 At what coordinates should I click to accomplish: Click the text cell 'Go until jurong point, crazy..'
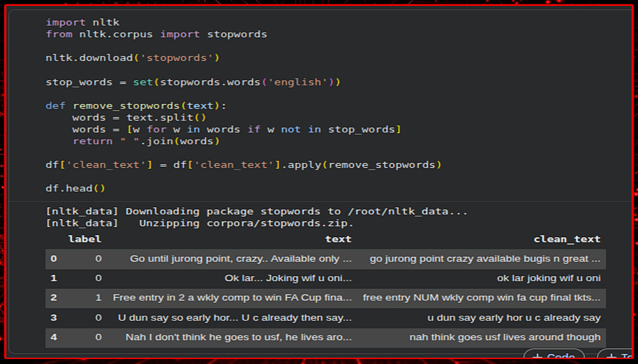[241, 259]
